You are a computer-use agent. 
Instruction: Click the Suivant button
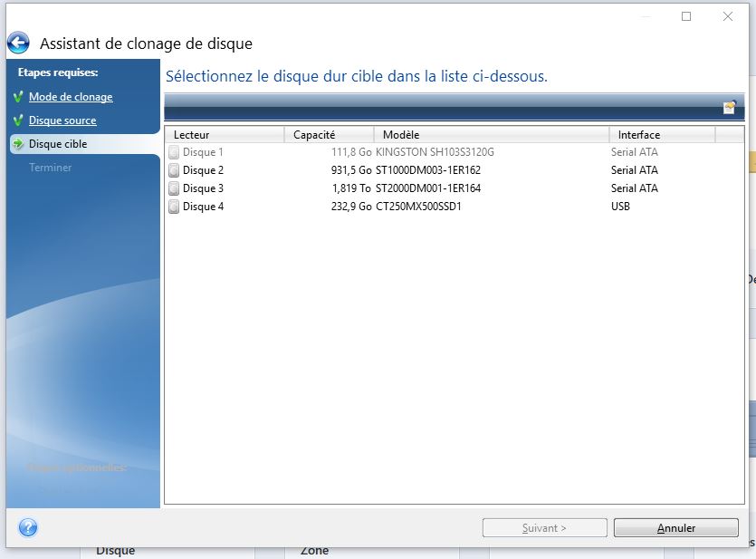click(544, 528)
